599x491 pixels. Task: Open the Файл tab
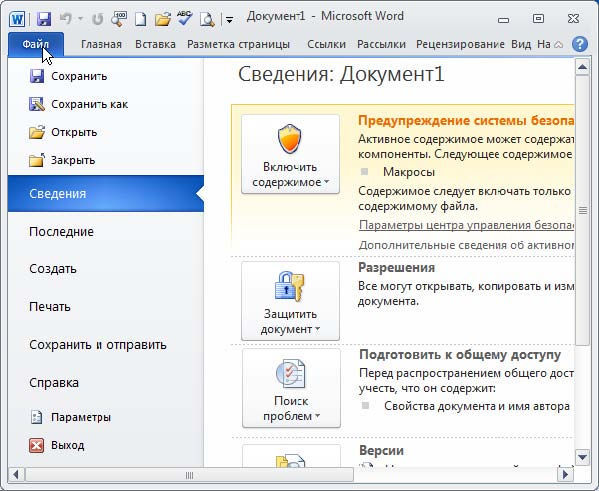36,44
